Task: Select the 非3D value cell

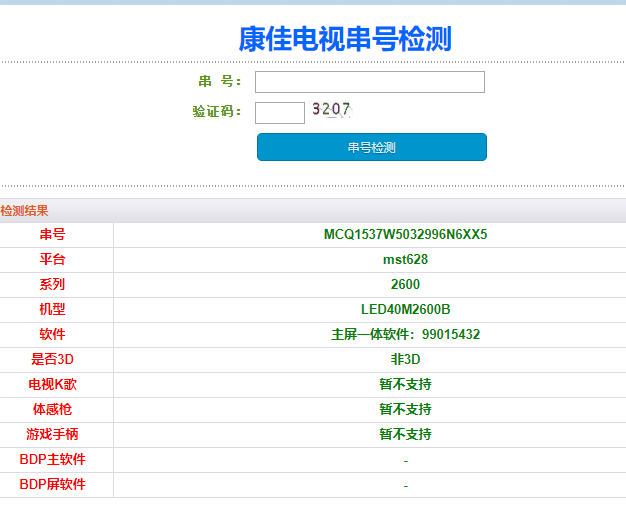Action: 405,359
